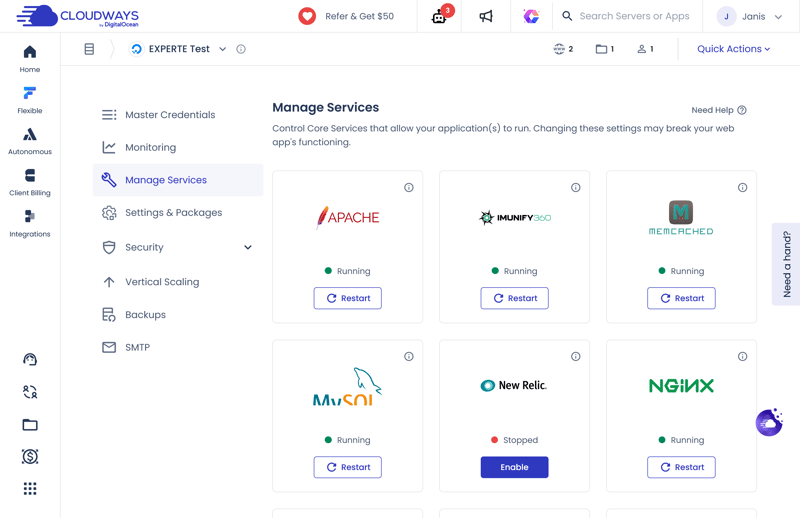Click the support headset sidebar icon

point(30,360)
